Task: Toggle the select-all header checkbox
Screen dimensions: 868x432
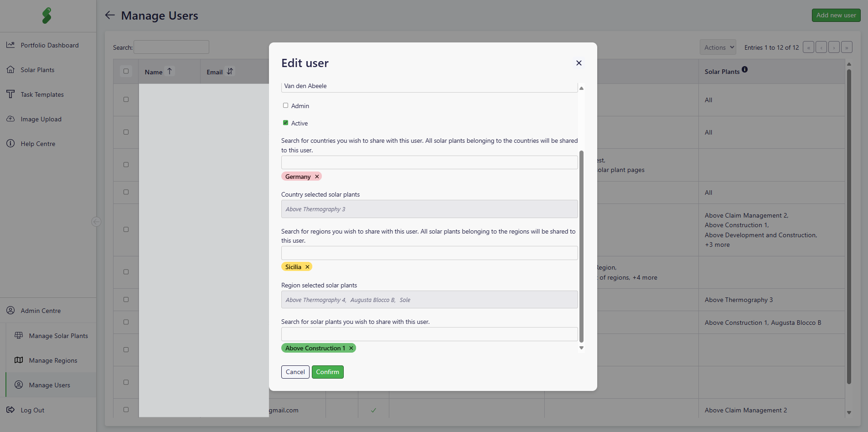Action: pos(126,71)
